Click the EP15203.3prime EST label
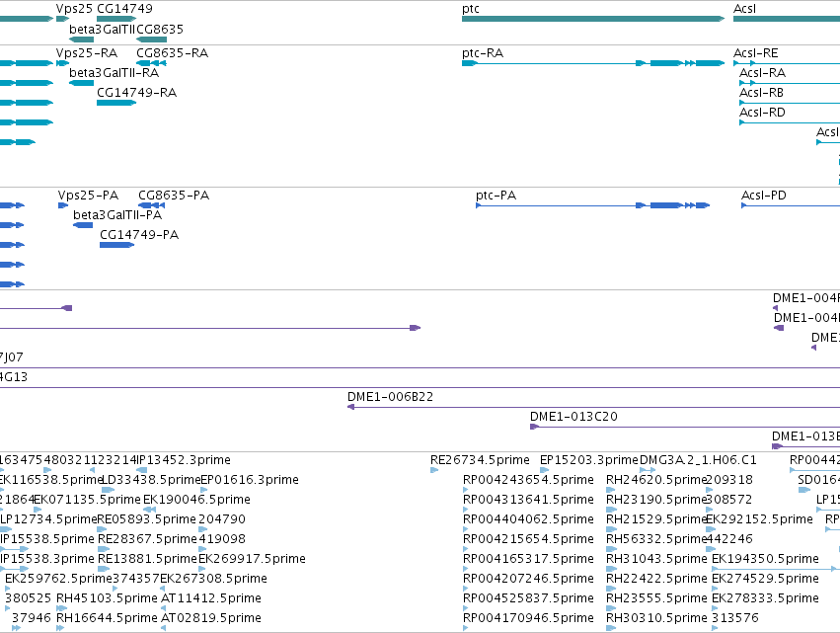The height and width of the screenshot is (633, 840). (x=588, y=460)
